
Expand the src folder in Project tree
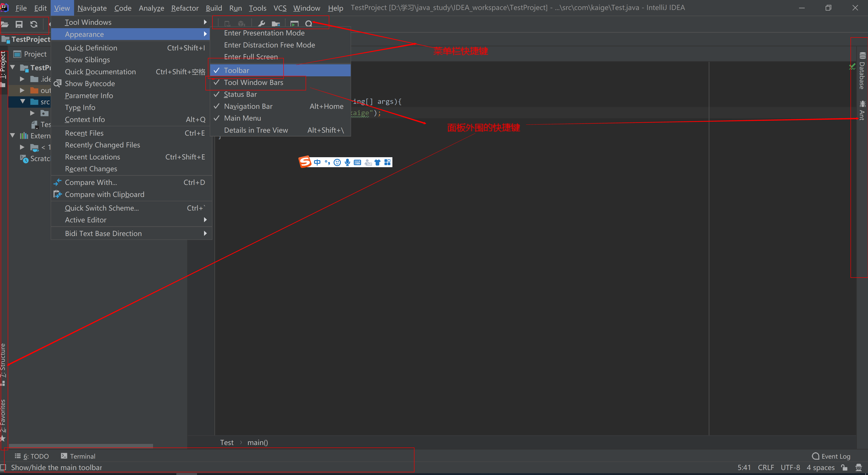23,101
